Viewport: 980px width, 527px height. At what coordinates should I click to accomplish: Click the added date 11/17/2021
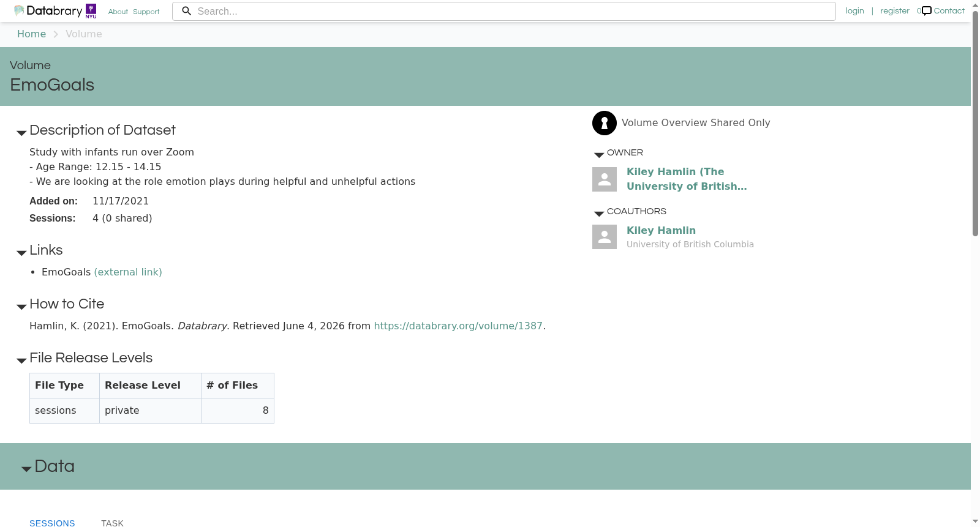[121, 201]
